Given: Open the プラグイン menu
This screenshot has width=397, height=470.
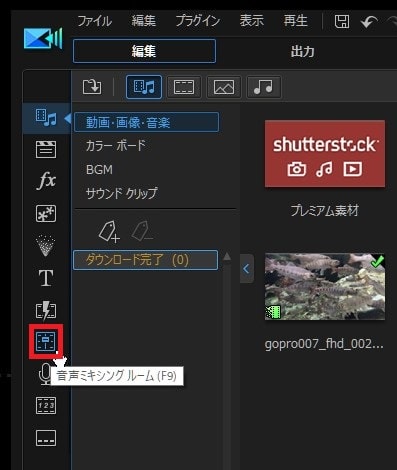Looking at the screenshot, I should coord(198,21).
